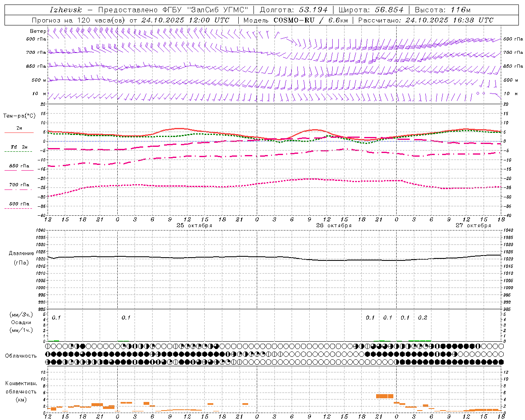Click the "Облачность" cloudiness label
This screenshot has height=420, width=525.
click(x=21, y=356)
